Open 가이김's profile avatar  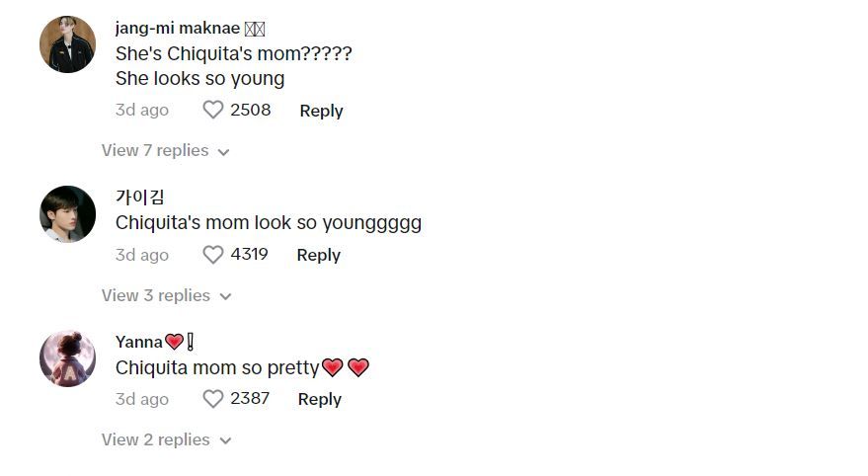(x=68, y=213)
